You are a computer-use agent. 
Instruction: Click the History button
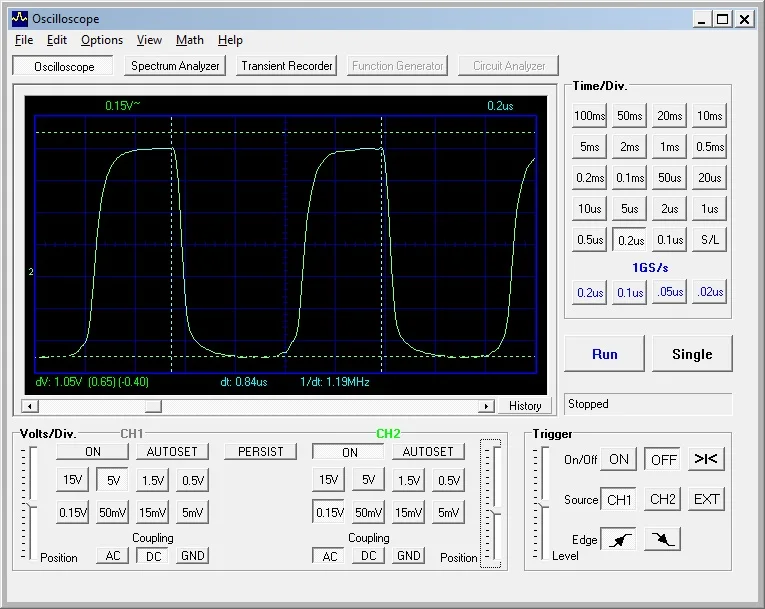click(x=525, y=406)
